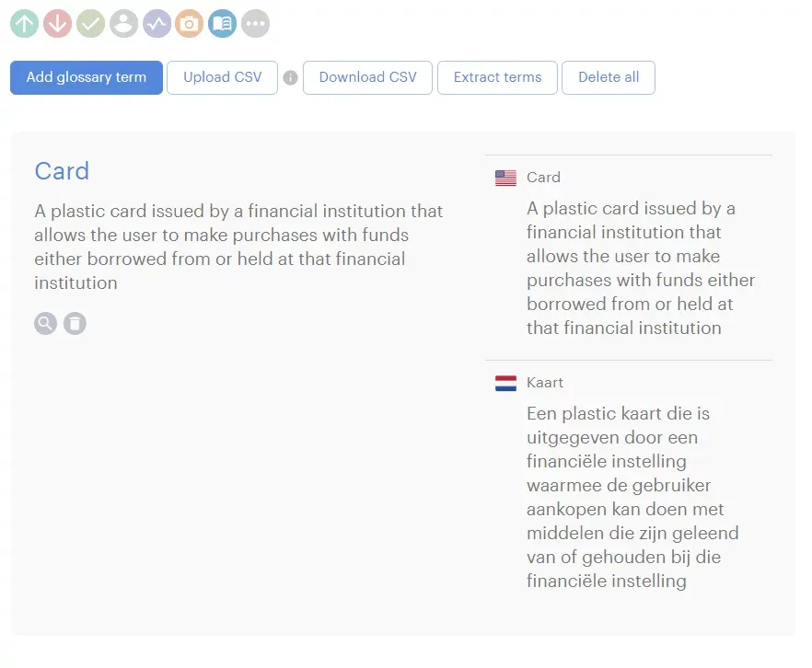Click the Delete all button
The height and width of the screenshot is (668, 812).
[x=609, y=77]
